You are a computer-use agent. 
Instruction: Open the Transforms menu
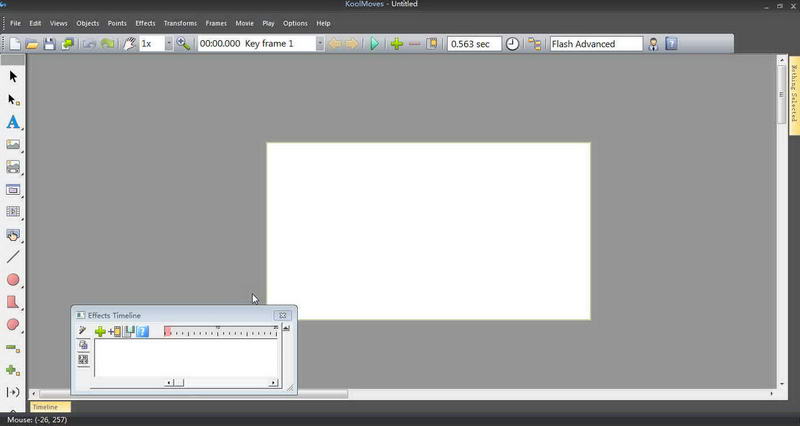tap(180, 23)
